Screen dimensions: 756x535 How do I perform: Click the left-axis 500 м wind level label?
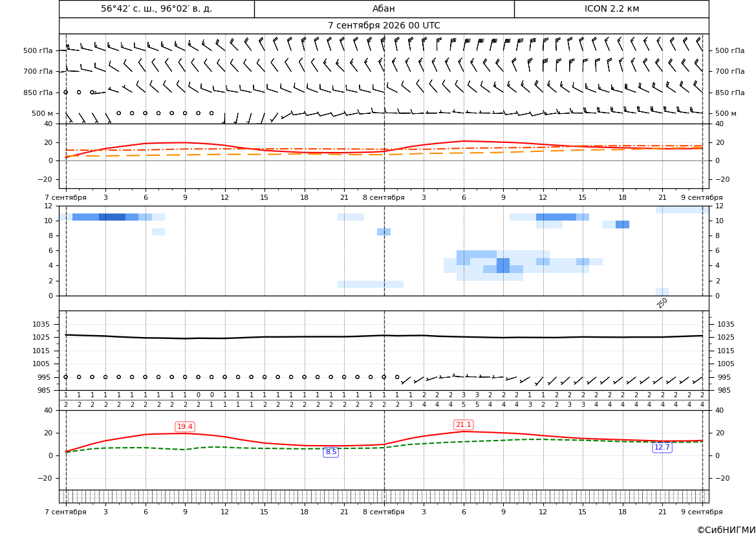(x=43, y=113)
